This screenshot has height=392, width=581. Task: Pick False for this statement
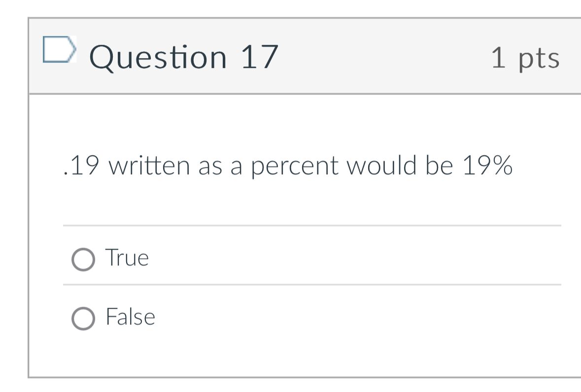tap(84, 317)
